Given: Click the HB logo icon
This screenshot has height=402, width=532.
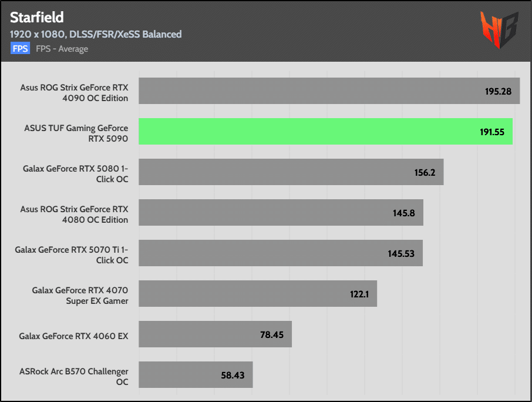Looking at the screenshot, I should (500, 29).
